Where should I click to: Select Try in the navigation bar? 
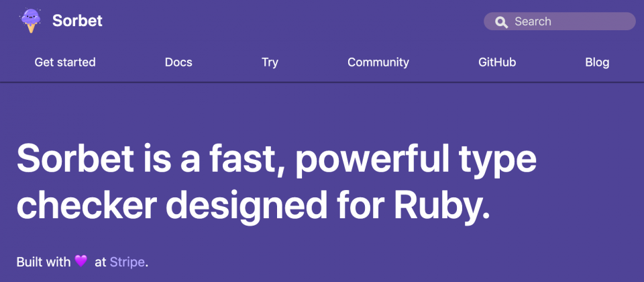(x=270, y=62)
